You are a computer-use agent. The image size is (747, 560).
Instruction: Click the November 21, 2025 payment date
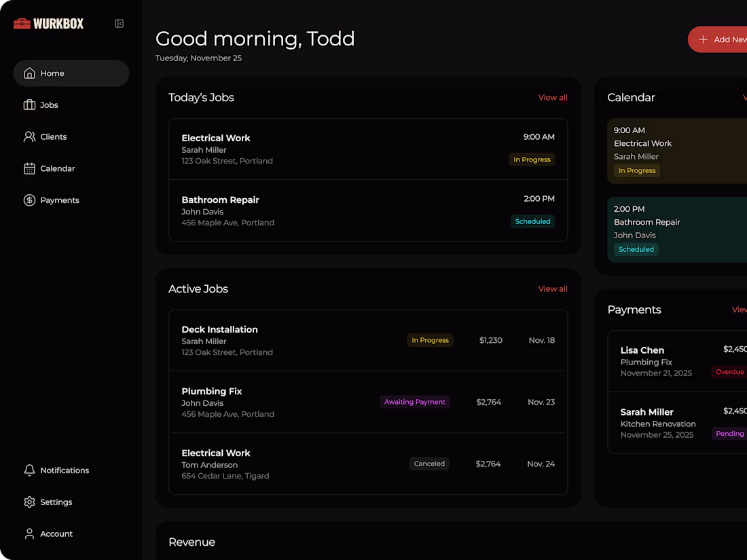point(656,373)
